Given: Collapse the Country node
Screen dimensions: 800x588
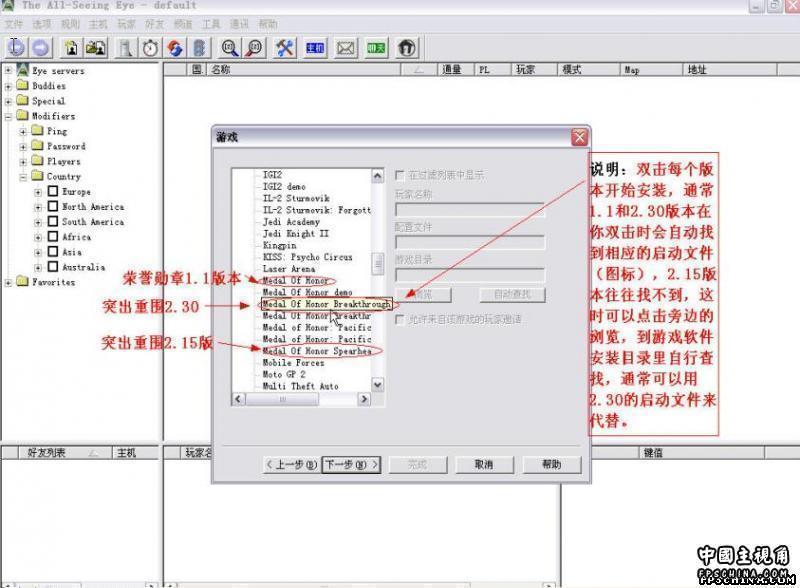Looking at the screenshot, I should pos(23,177).
